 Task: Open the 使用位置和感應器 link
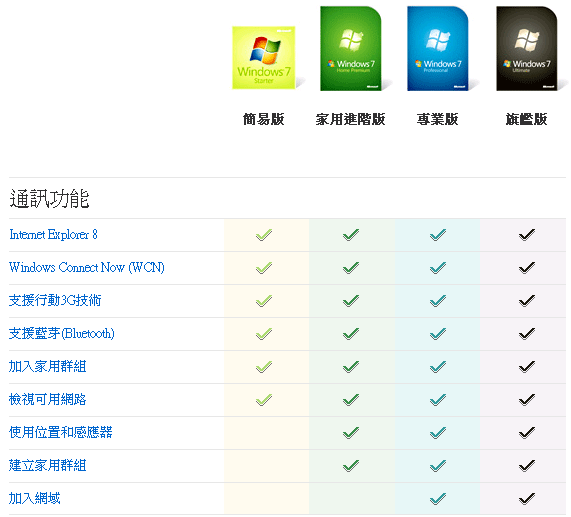tap(61, 433)
